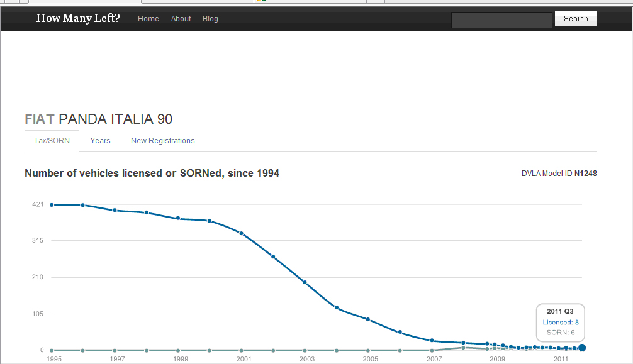Open the Blog link
The width and height of the screenshot is (633, 364).
click(210, 19)
